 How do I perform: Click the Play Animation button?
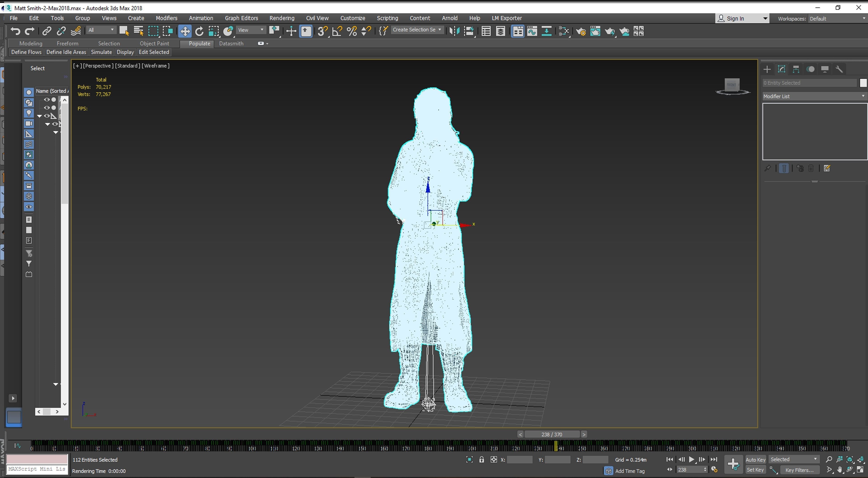click(691, 459)
